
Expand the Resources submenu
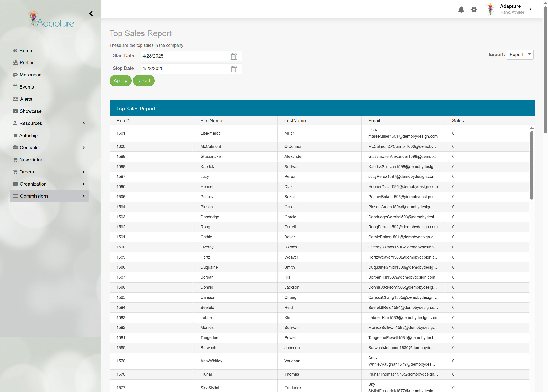[84, 123]
